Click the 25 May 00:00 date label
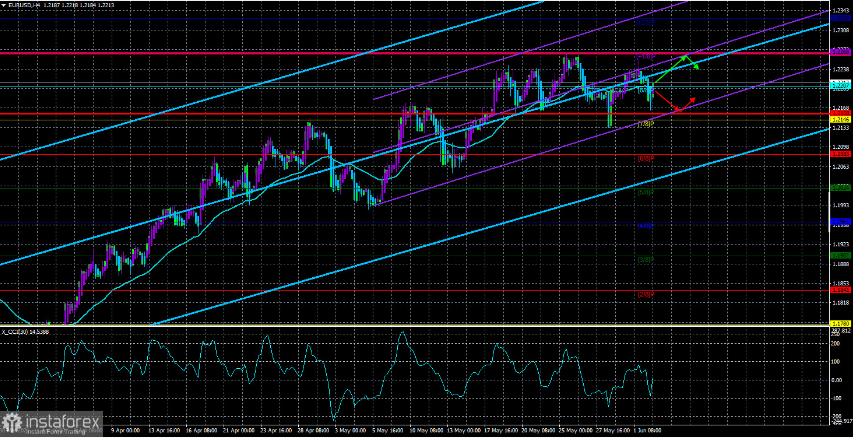The width and height of the screenshot is (853, 438). tap(578, 430)
